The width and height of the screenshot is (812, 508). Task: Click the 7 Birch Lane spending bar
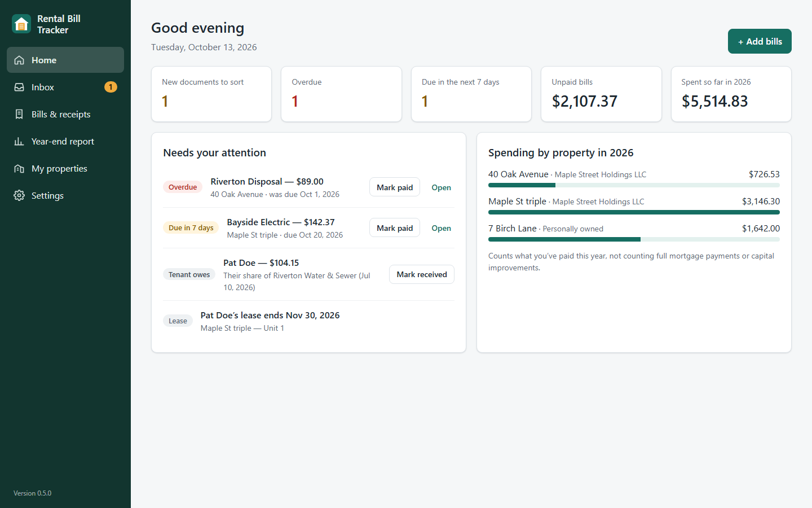click(x=634, y=239)
